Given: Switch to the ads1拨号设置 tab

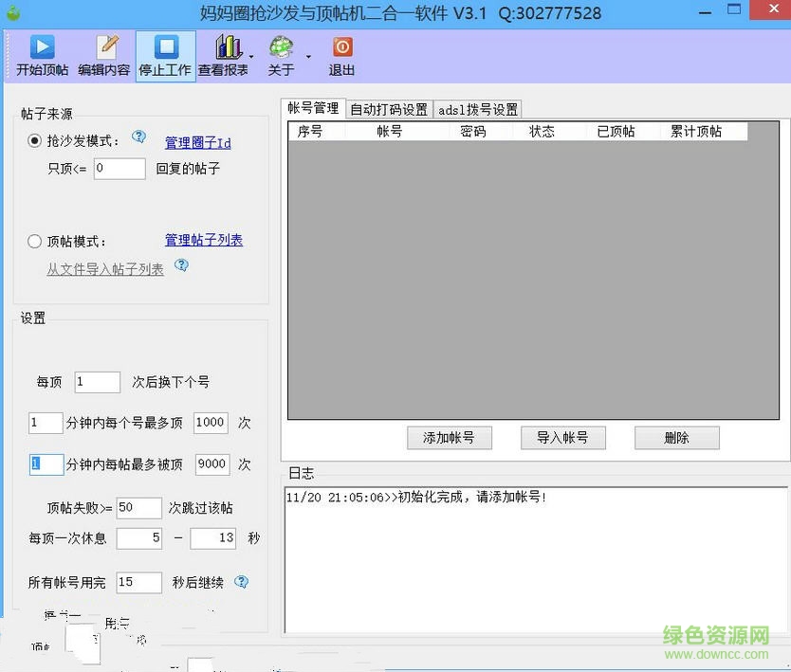Looking at the screenshot, I should point(476,108).
